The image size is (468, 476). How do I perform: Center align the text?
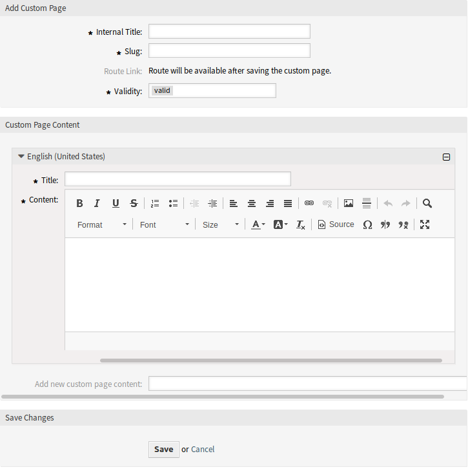[252, 203]
